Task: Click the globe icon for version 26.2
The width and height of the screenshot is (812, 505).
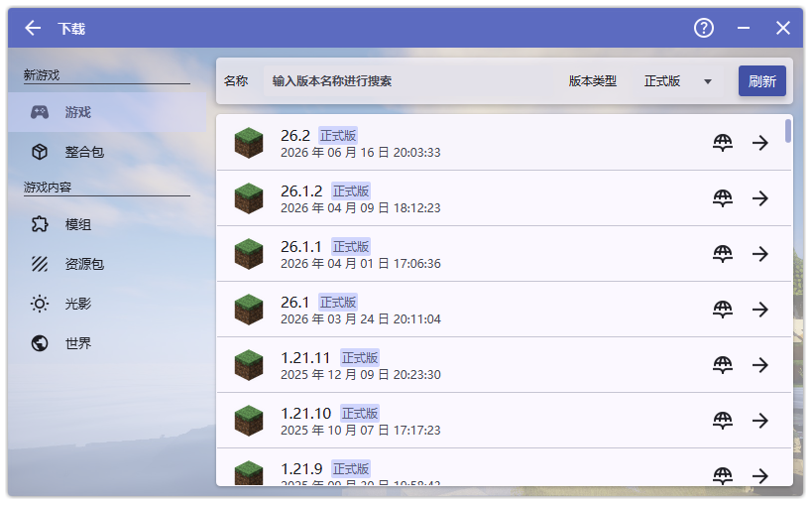Action: 723,143
